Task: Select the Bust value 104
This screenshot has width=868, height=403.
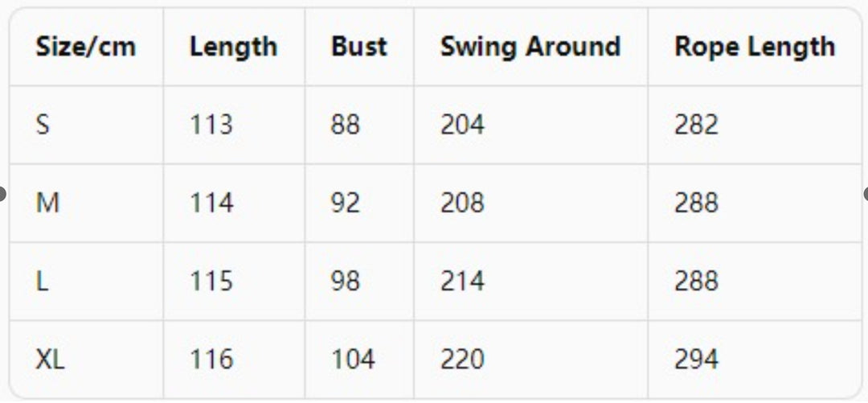Action: click(x=353, y=360)
